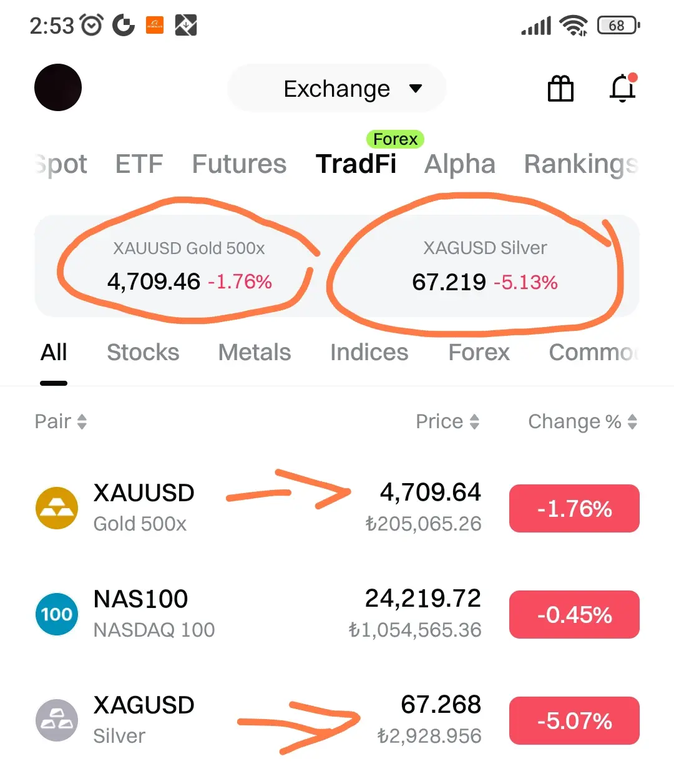Sort list by Change %

coord(582,421)
